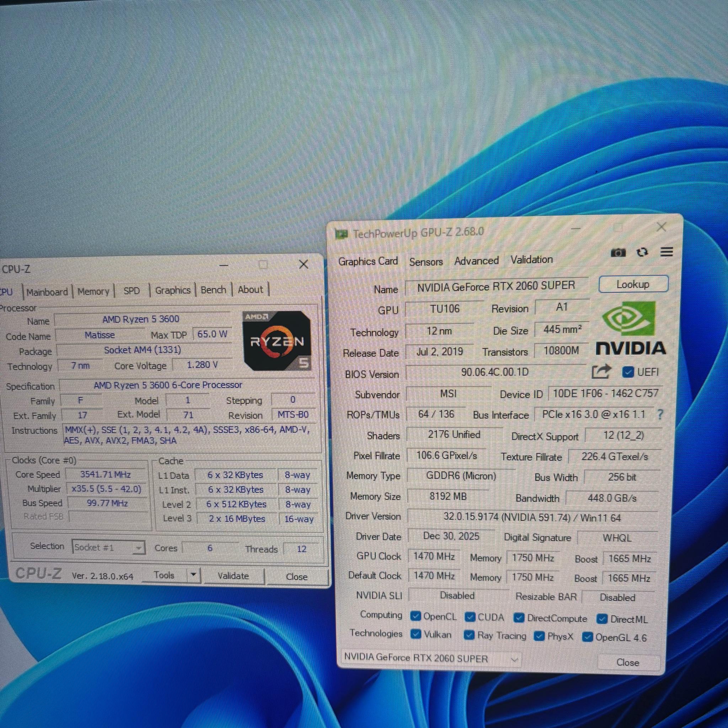Open the Tools dropdown arrow in CPU-Z
This screenshot has height=728, width=728.
click(193, 575)
